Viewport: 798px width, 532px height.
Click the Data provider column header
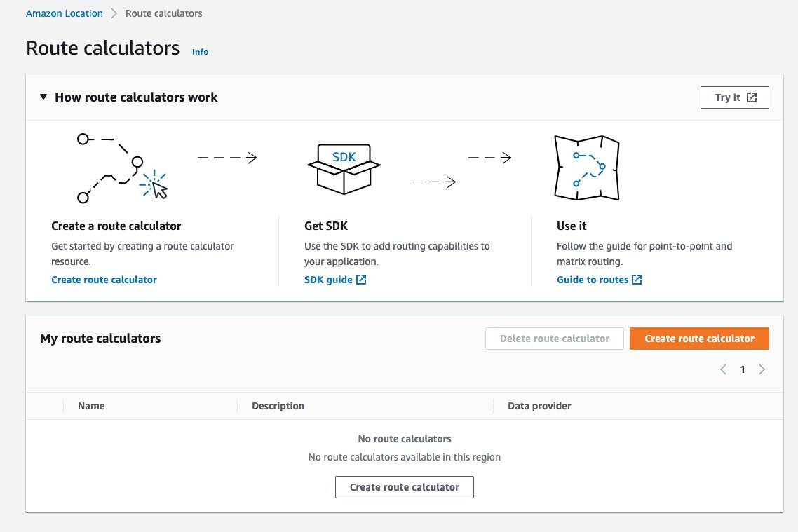tap(539, 406)
